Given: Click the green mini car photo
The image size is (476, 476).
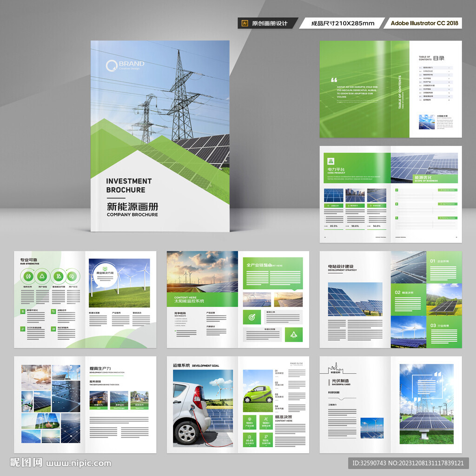Looking at the screenshot, I should click(258, 390).
